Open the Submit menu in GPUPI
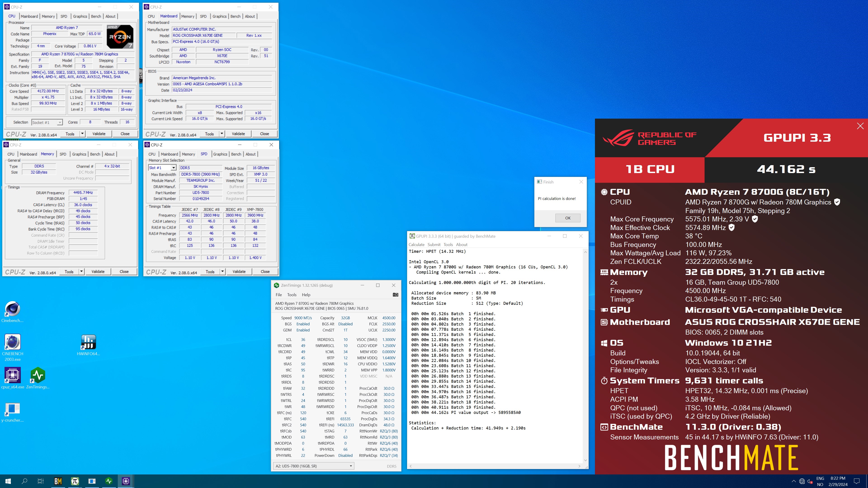This screenshot has height=488, width=868. (434, 244)
